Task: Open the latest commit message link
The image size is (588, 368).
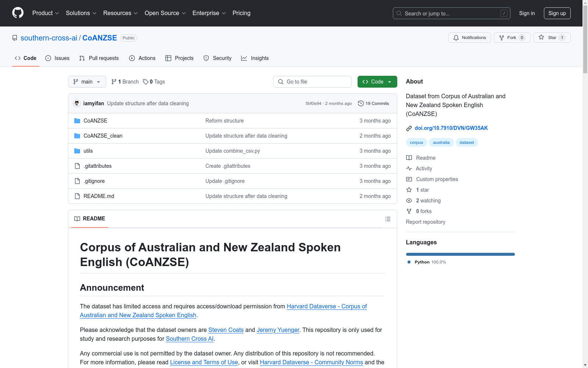Action: click(x=148, y=103)
